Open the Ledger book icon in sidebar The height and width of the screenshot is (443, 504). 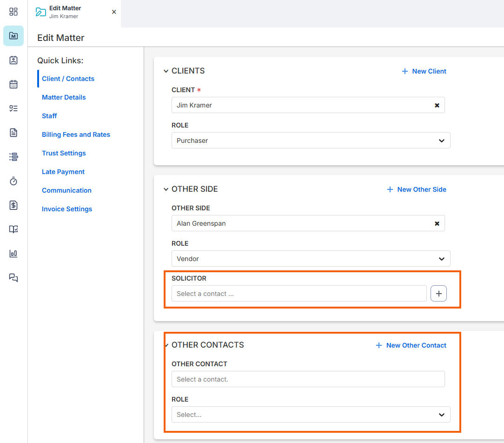(13, 229)
